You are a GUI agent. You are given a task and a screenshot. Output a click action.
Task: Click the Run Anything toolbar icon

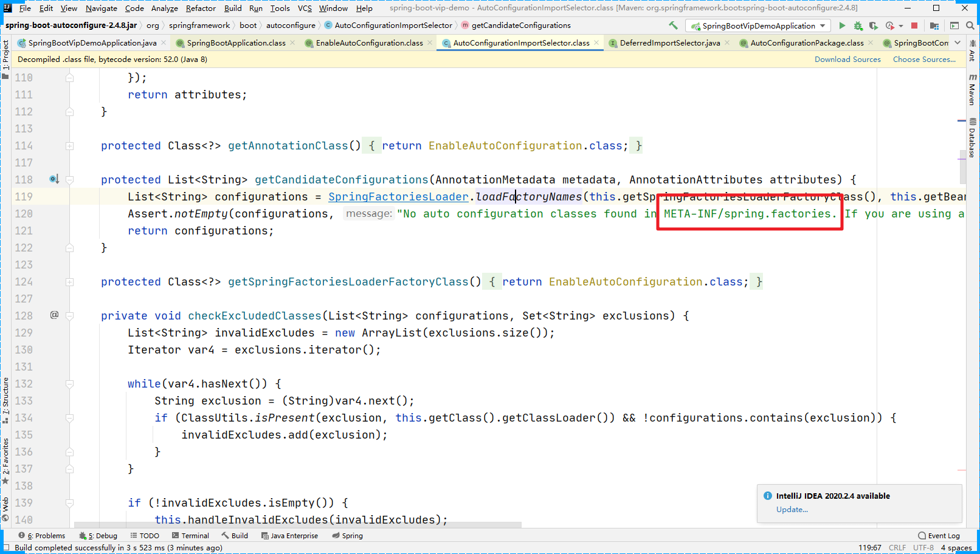tap(954, 26)
